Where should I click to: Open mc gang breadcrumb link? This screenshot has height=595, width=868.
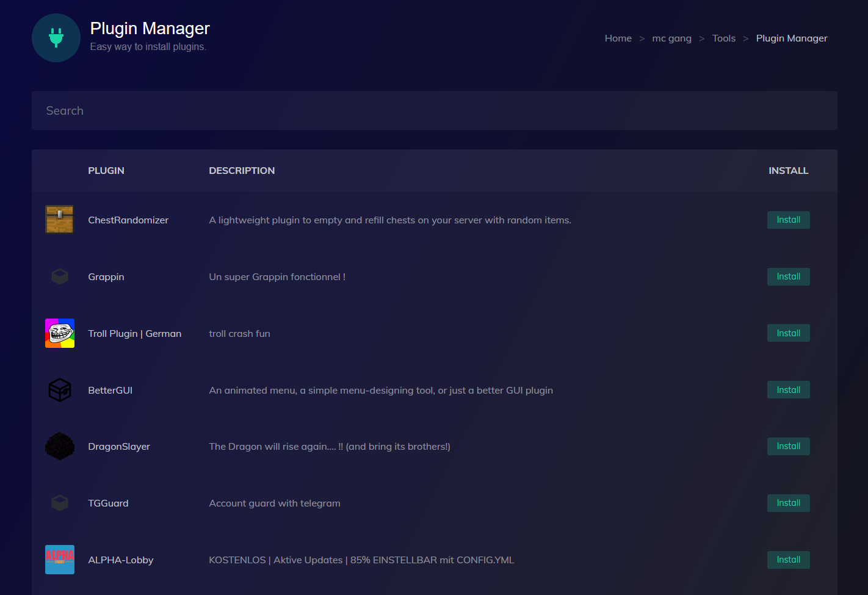[671, 38]
